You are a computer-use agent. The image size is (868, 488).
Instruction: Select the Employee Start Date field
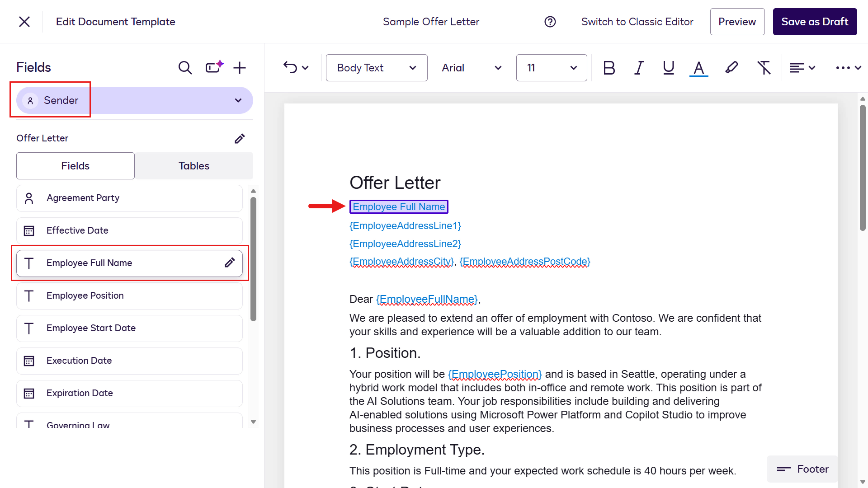click(129, 328)
